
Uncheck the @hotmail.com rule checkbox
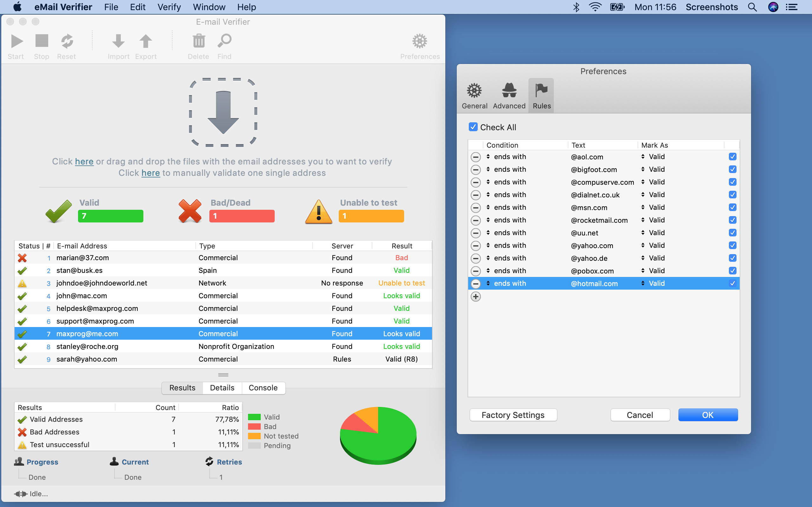(732, 283)
